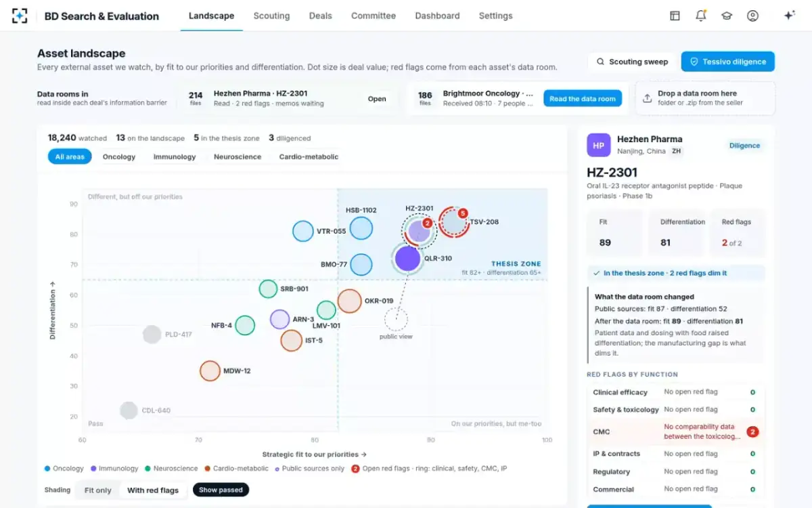Viewport: 812px width, 508px height.
Task: Click the Diligence status badge
Action: pyautogui.click(x=744, y=146)
